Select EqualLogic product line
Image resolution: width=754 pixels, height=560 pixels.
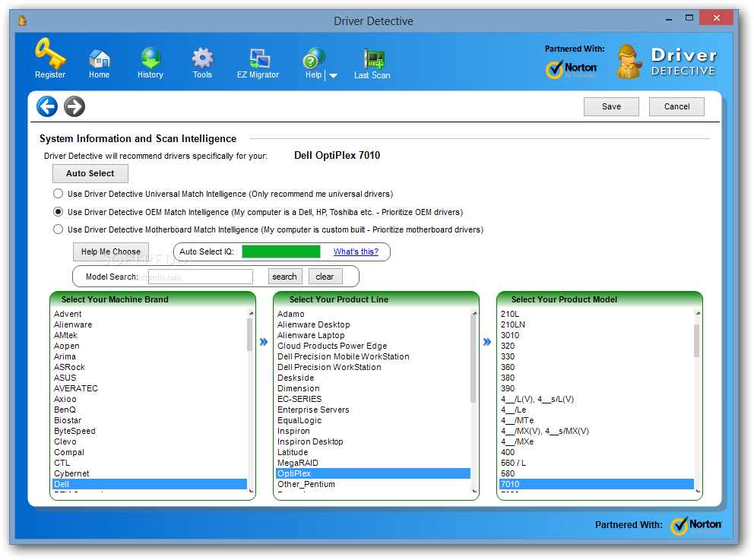(x=373, y=420)
